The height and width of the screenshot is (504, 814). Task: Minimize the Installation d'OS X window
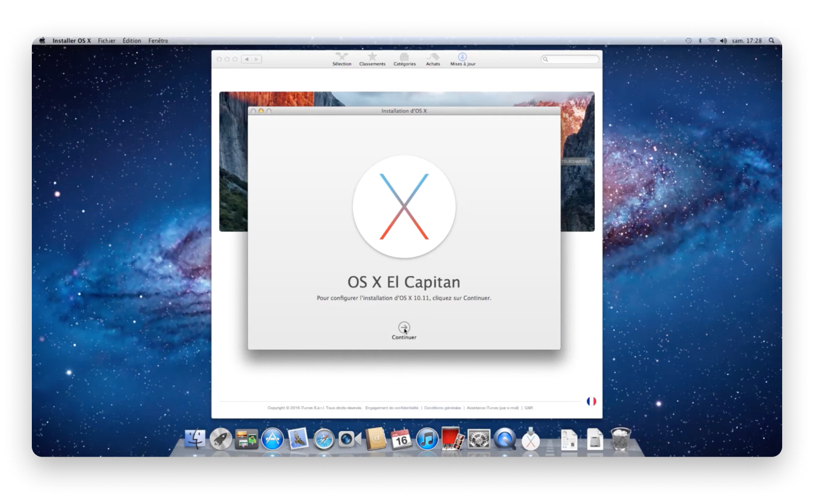(261, 111)
